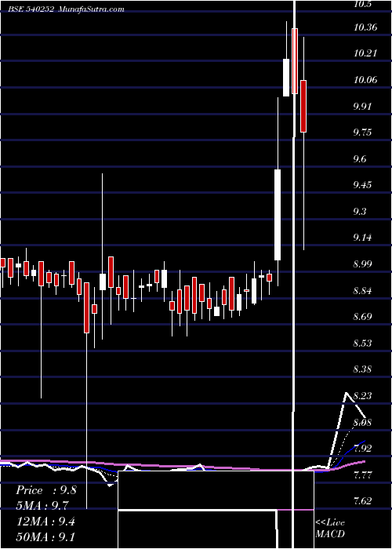Viewport: 392px width, 549px height.
Task: Click the 8.08 price axis label
Action: 362,422
